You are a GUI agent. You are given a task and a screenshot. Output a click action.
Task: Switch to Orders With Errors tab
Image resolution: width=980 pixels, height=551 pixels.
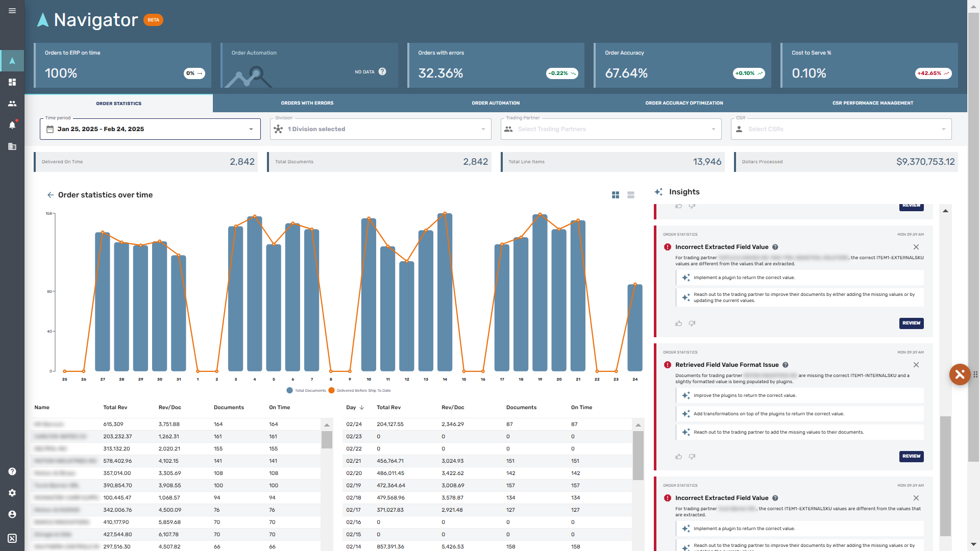coord(307,103)
